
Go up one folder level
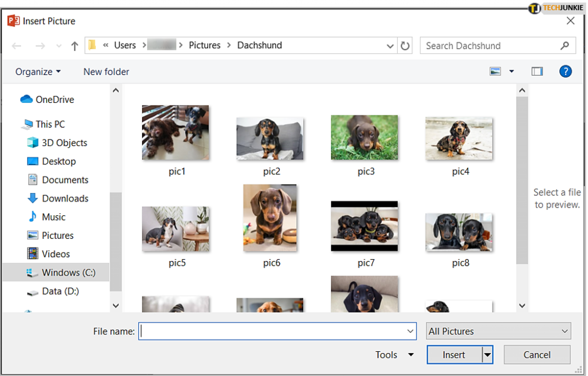click(74, 45)
